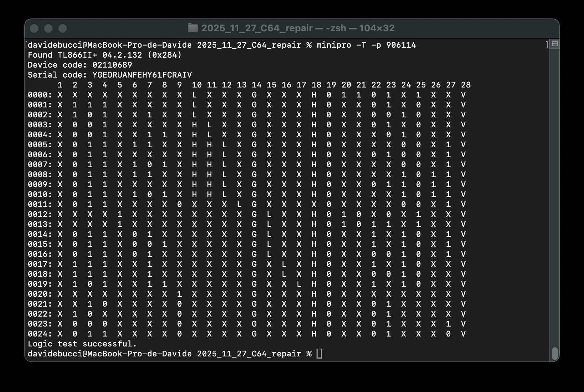Click the 'Logic test successful.' message
The width and height of the screenshot is (584, 392).
[x=82, y=344]
